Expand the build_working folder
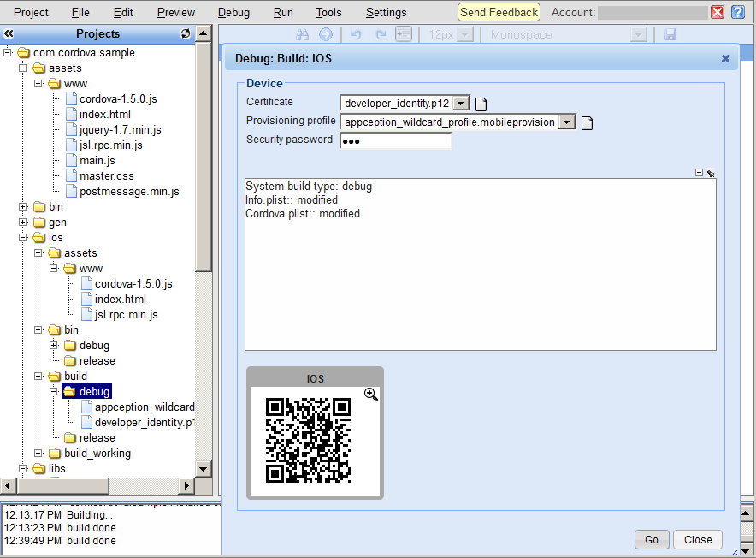This screenshot has height=558, width=756. click(x=38, y=454)
